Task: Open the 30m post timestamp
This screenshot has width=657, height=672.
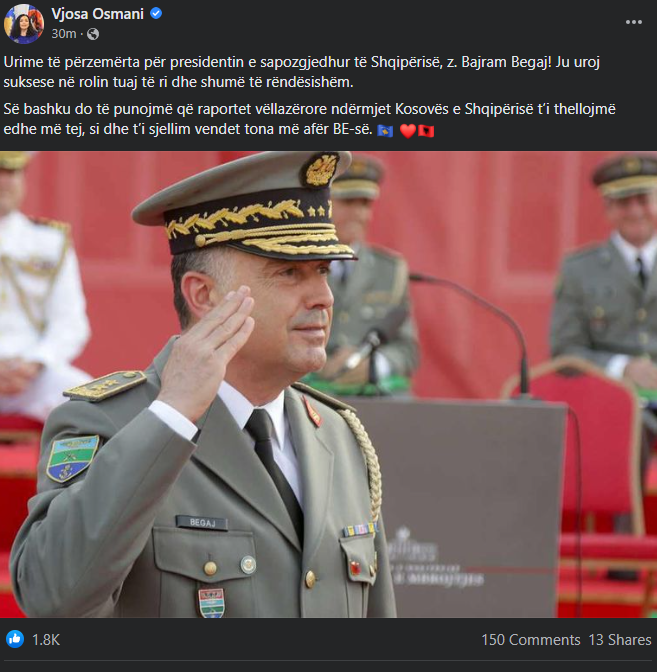Action: click(64, 34)
